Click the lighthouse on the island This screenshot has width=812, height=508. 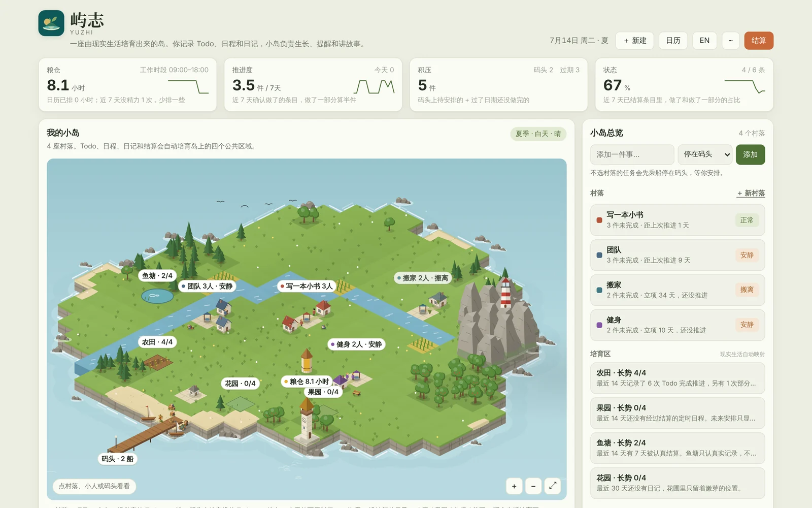pyautogui.click(x=505, y=292)
